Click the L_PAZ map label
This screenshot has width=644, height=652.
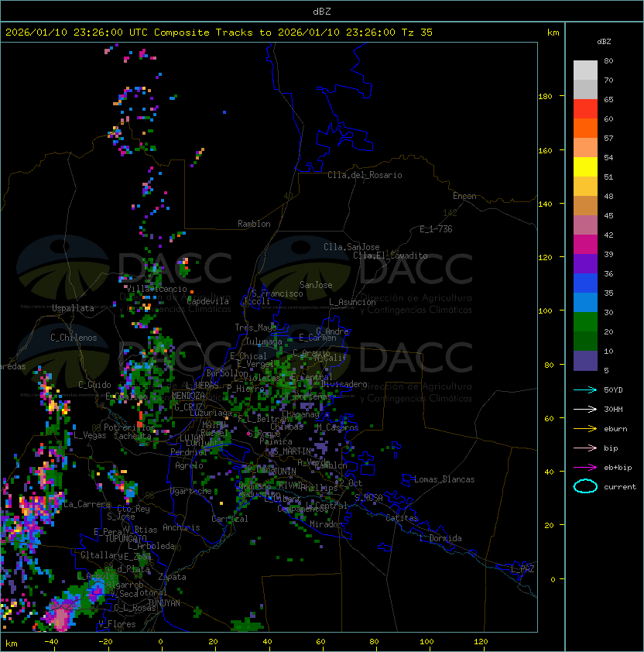coord(522,569)
